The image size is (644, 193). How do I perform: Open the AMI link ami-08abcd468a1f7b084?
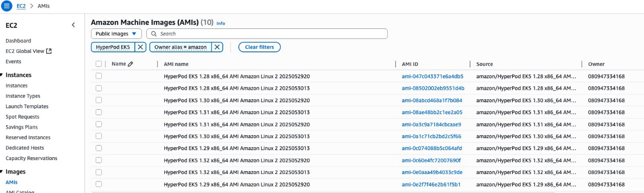[433, 100]
